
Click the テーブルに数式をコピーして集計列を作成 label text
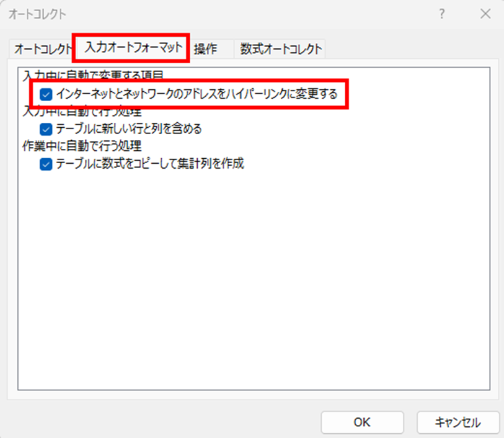pyautogui.click(x=149, y=164)
